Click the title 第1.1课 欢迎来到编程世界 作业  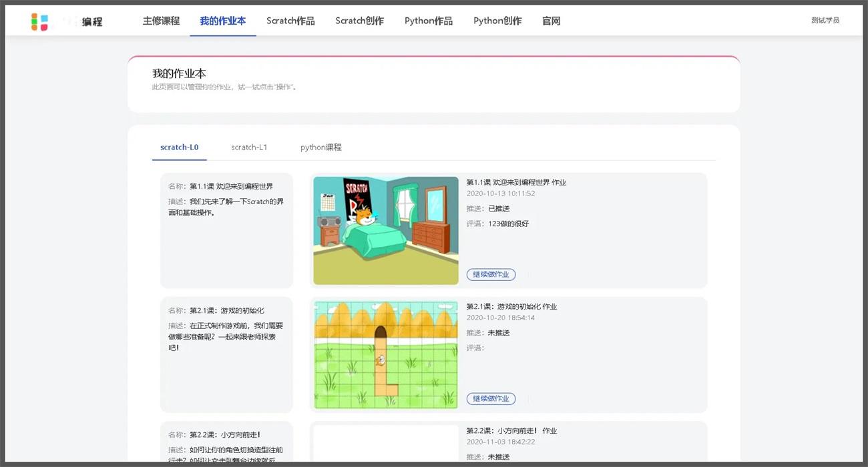pyautogui.click(x=516, y=182)
